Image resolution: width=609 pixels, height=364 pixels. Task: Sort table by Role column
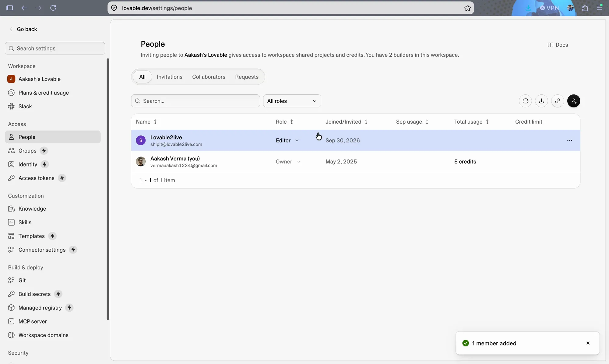click(x=284, y=122)
